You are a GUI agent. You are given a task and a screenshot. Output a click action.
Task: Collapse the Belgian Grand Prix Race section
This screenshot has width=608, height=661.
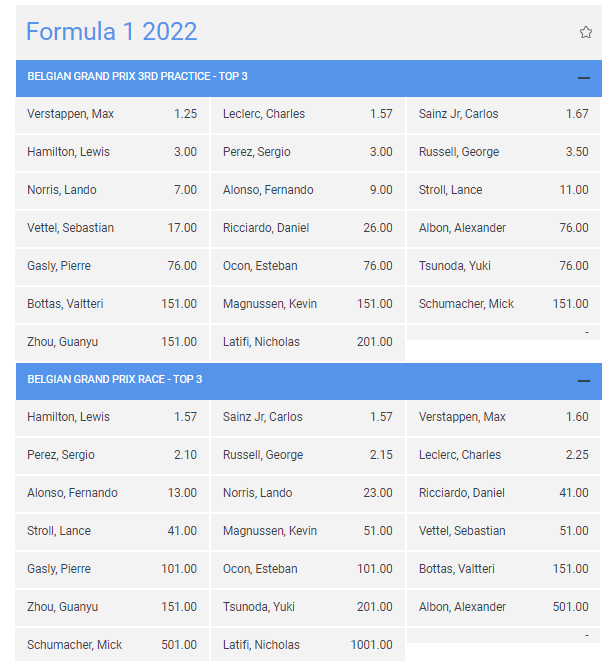pos(584,381)
